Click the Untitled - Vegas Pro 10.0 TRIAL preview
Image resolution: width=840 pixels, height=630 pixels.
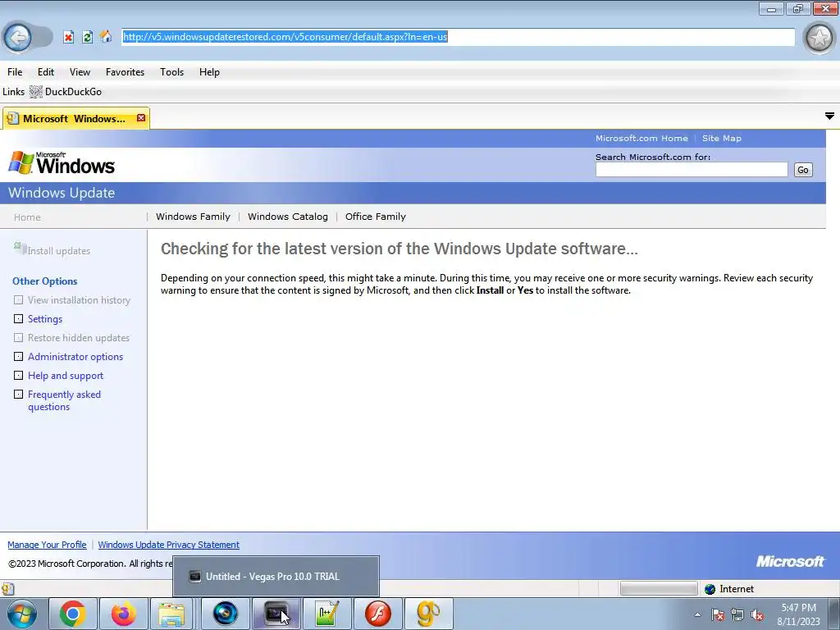point(276,577)
